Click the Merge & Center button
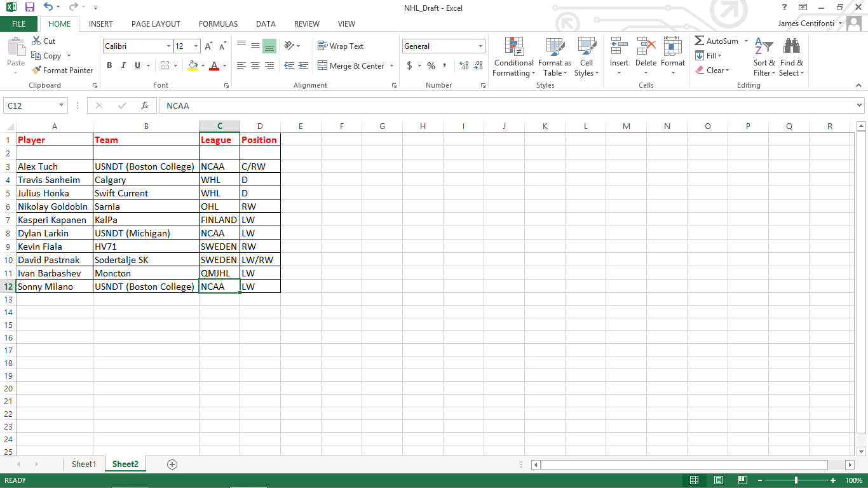This screenshot has width=868, height=488. (351, 66)
